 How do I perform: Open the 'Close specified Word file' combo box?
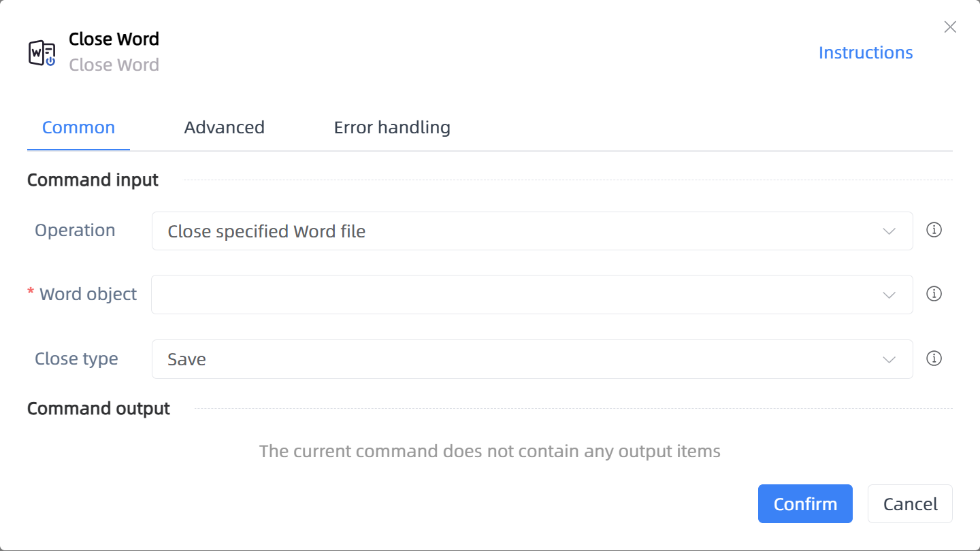[532, 231]
